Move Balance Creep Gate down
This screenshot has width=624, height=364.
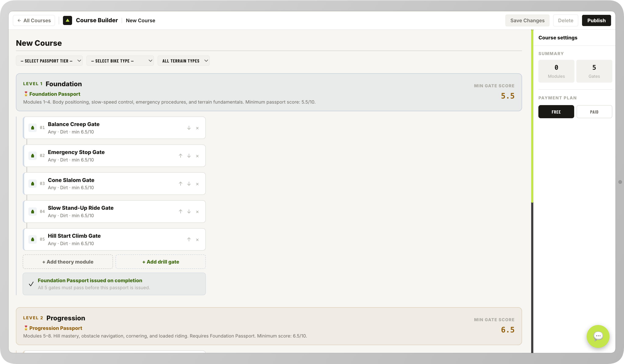pos(189,128)
